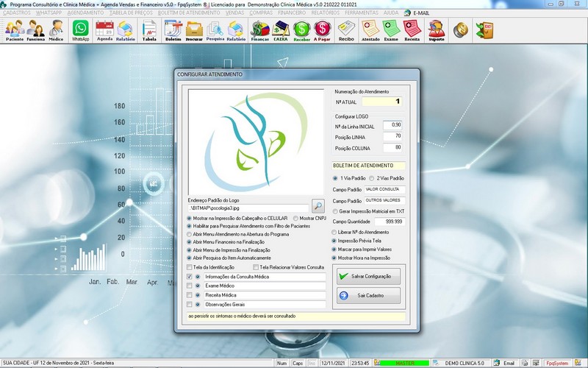588x368 pixels.
Task: Open the Finanças toolbar icon
Action: pos(260,30)
